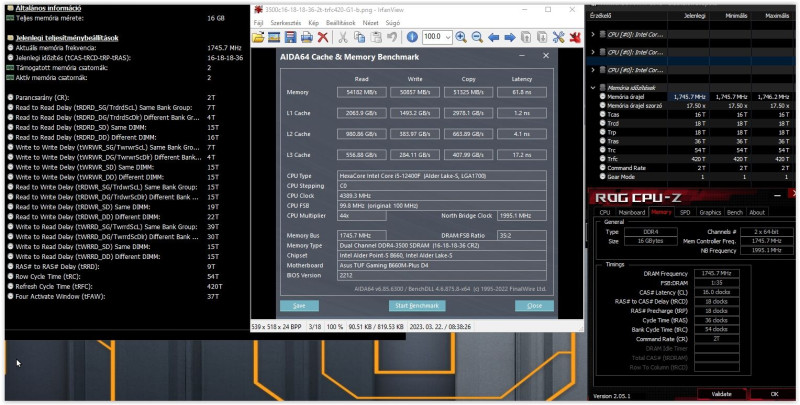Screen dimensions: 800x405
Task: Open a file with IrfanView's folder icon
Action: pyautogui.click(x=259, y=37)
